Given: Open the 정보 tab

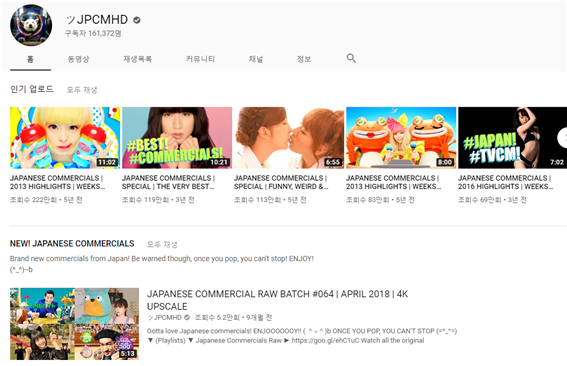Looking at the screenshot, I should pos(304,59).
